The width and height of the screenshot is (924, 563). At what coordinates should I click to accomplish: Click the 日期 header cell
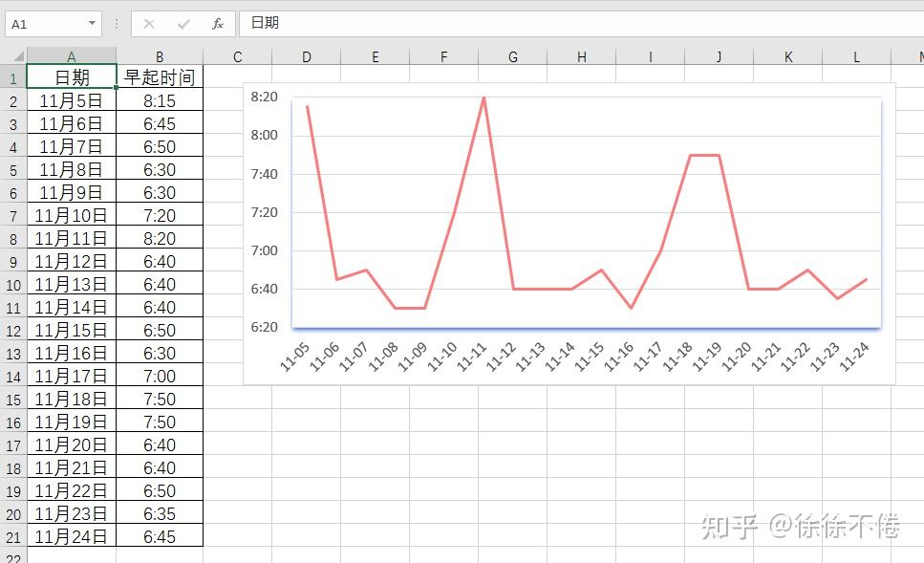(71, 77)
